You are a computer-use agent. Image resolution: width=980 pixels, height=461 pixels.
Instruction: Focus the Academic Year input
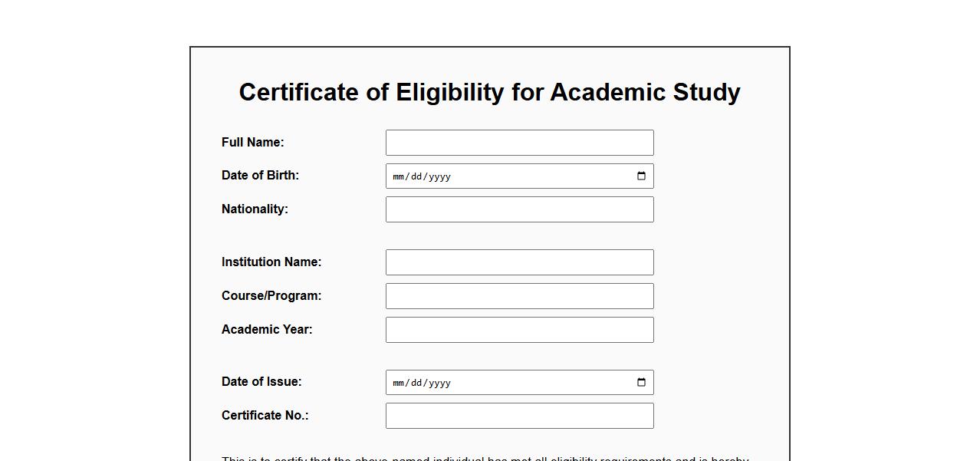519,330
